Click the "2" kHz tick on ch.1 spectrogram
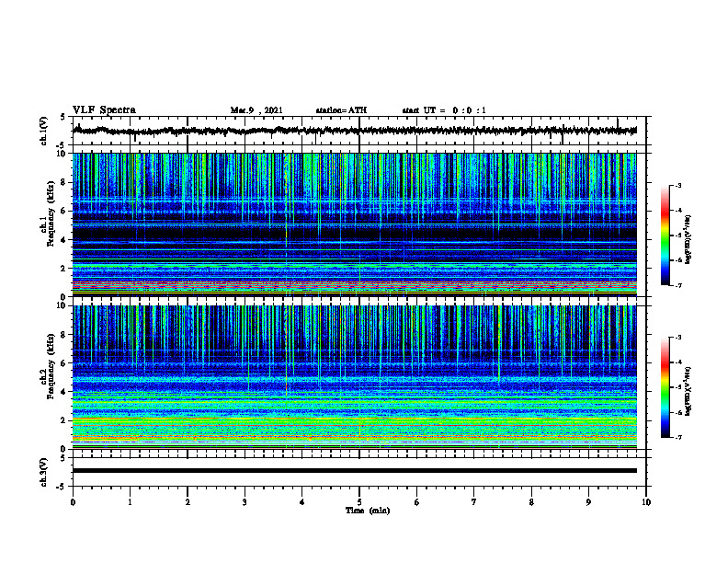 click(64, 269)
